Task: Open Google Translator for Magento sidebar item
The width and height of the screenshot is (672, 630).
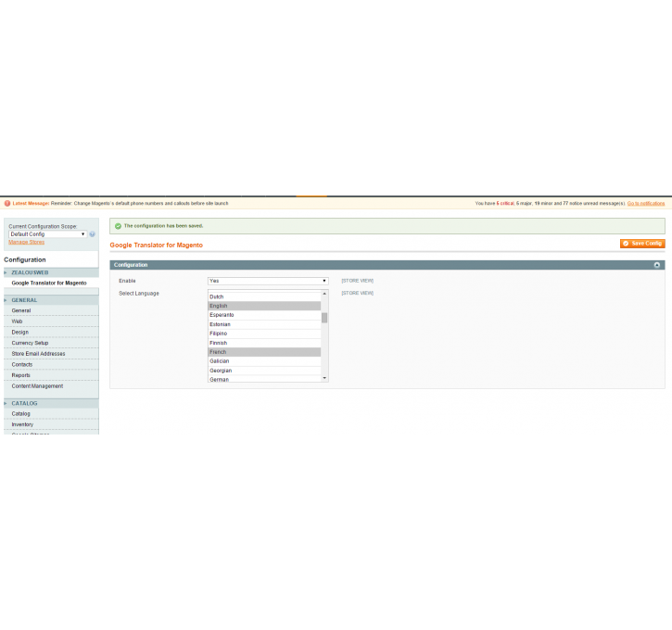Action: (x=49, y=283)
